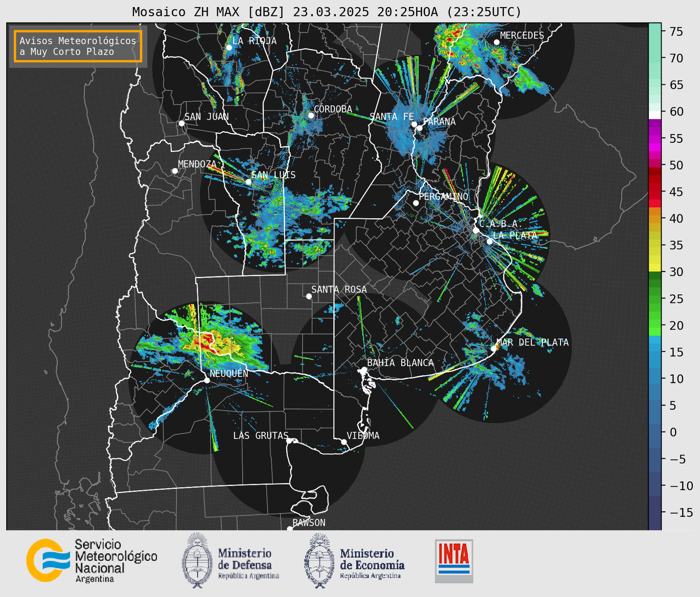Select the PERGAMINO city marker
Screen dimensions: 700x597
416,203
